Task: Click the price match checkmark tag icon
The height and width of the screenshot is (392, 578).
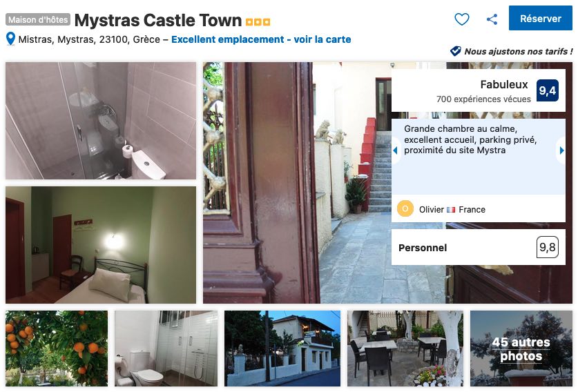Action: 456,51
